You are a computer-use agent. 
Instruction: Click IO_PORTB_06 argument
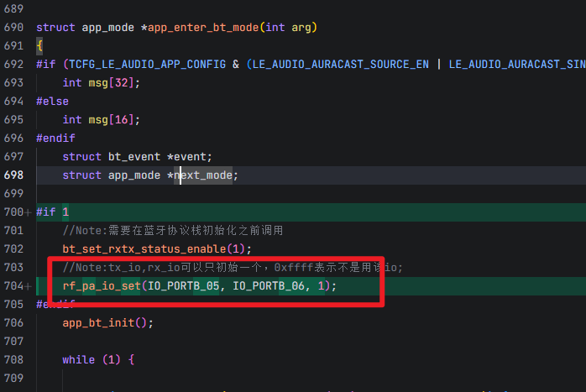(269, 286)
